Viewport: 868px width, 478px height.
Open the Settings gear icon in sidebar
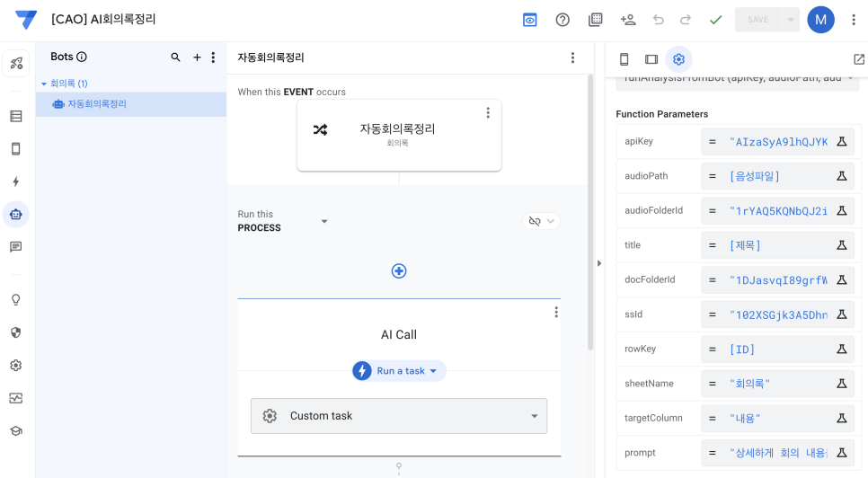(16, 365)
